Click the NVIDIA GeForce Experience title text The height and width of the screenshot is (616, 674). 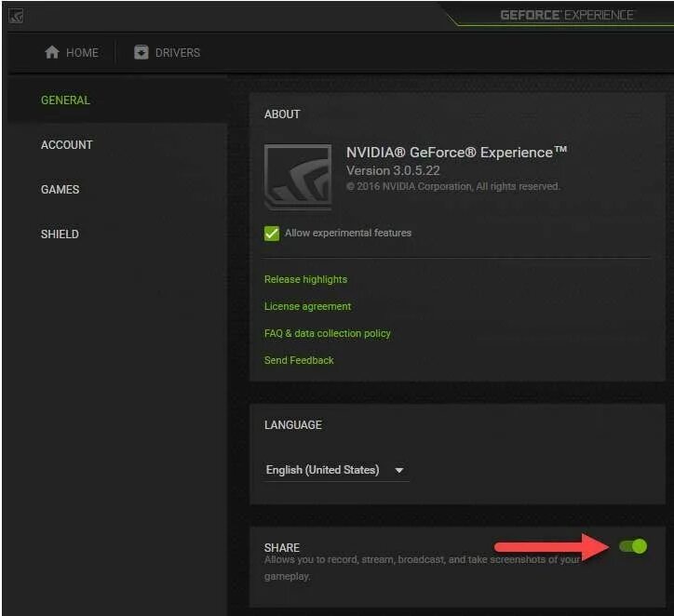click(x=456, y=152)
